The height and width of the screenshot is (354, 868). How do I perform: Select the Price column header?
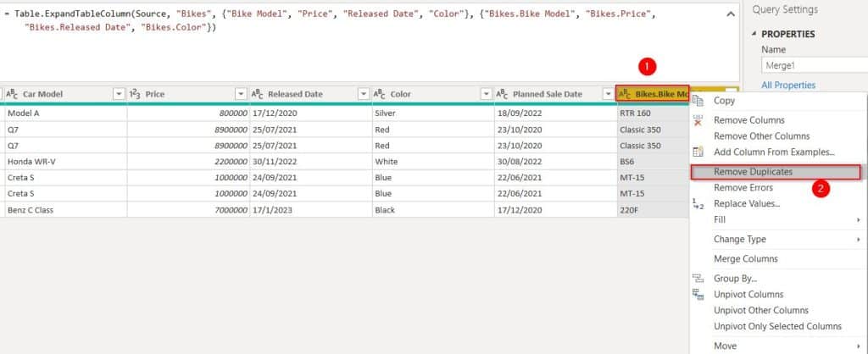[188, 94]
